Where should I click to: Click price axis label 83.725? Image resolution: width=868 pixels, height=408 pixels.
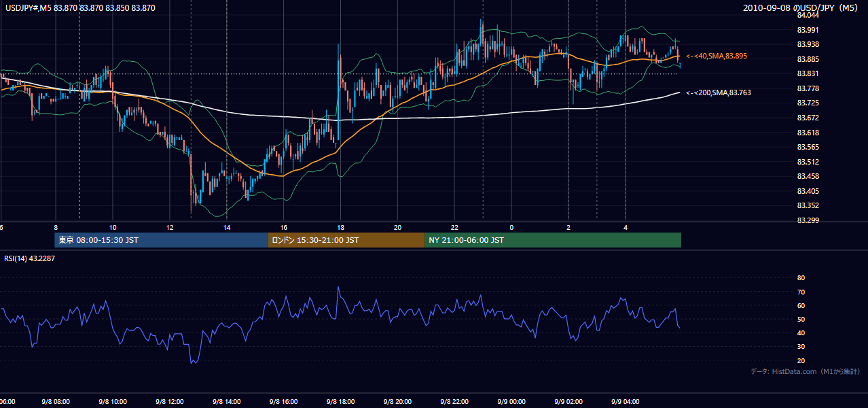tap(808, 103)
